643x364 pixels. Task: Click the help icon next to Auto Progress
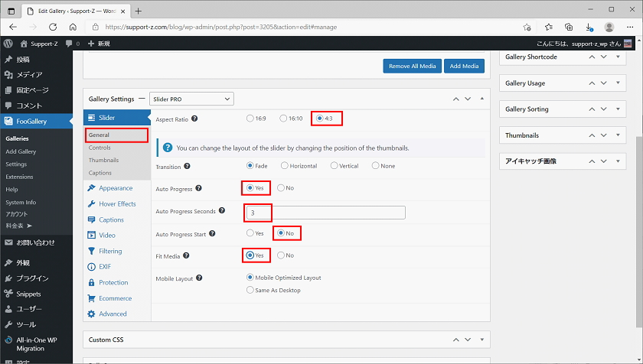coord(199,187)
